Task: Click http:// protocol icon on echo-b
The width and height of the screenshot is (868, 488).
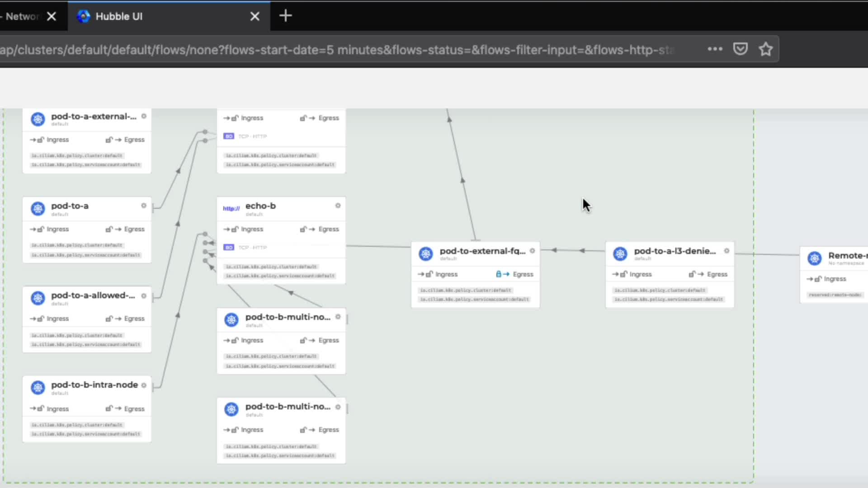Action: tap(231, 208)
